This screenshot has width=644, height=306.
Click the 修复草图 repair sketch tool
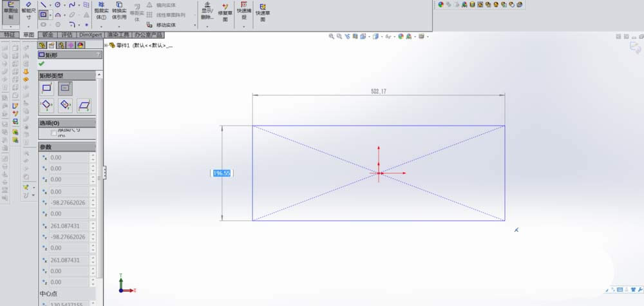[225, 12]
